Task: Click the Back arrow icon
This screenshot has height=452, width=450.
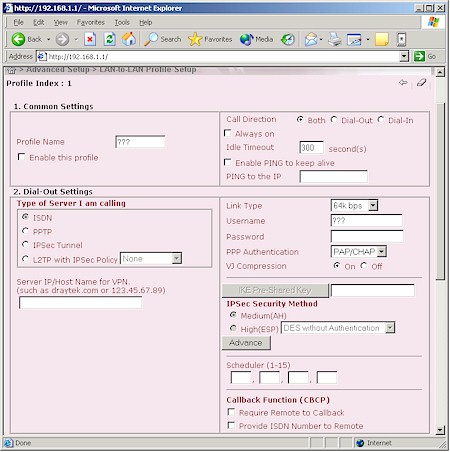Action: tap(18, 39)
